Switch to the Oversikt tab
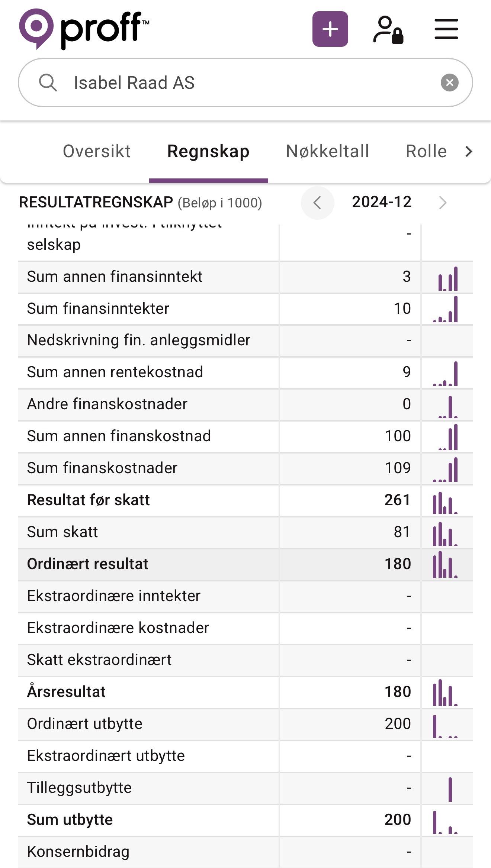This screenshot has height=868, width=491. [97, 151]
